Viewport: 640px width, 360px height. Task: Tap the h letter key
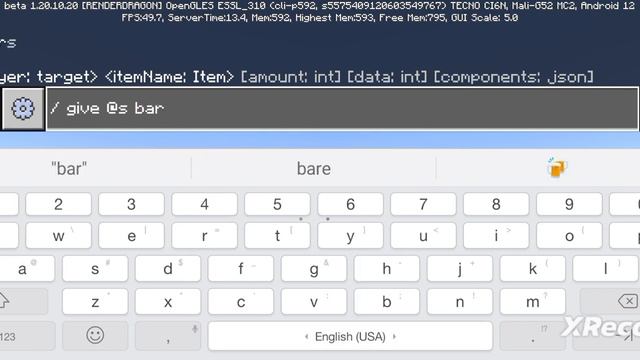tap(387, 269)
